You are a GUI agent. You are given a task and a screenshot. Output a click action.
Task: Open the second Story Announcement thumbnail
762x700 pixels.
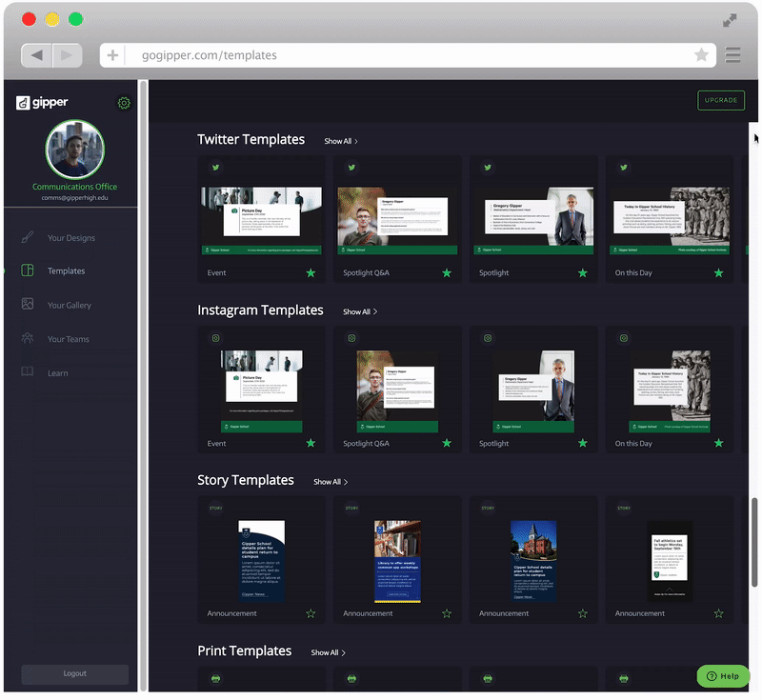tap(397, 562)
